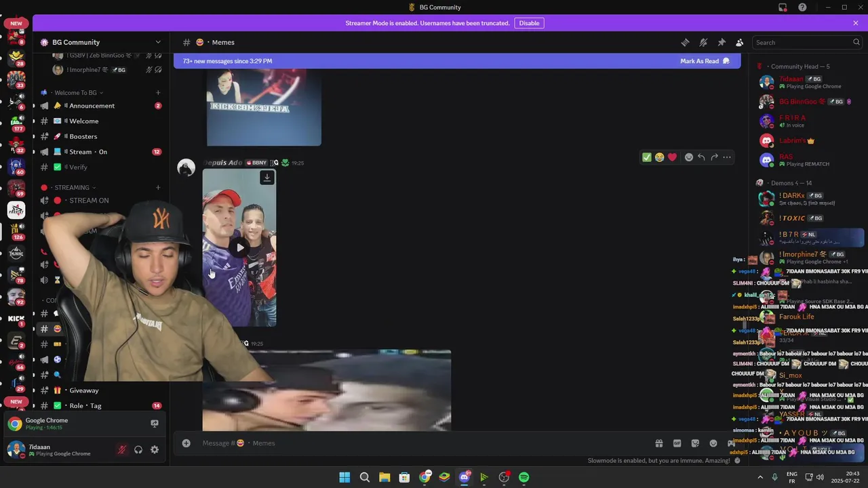Dismiss the Streamer Mode banner

(856, 23)
